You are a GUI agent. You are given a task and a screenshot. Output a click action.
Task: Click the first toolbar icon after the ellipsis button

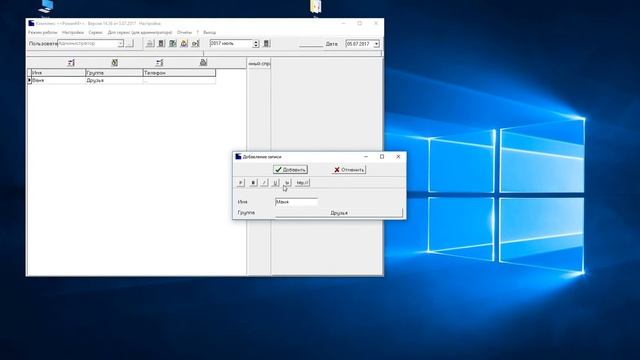(150, 43)
